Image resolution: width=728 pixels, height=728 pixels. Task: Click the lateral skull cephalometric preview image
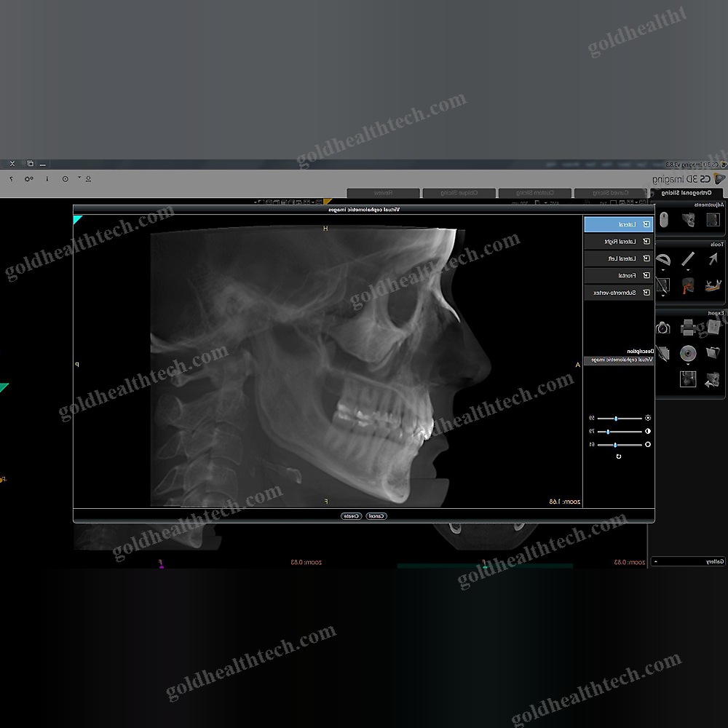coord(320,367)
